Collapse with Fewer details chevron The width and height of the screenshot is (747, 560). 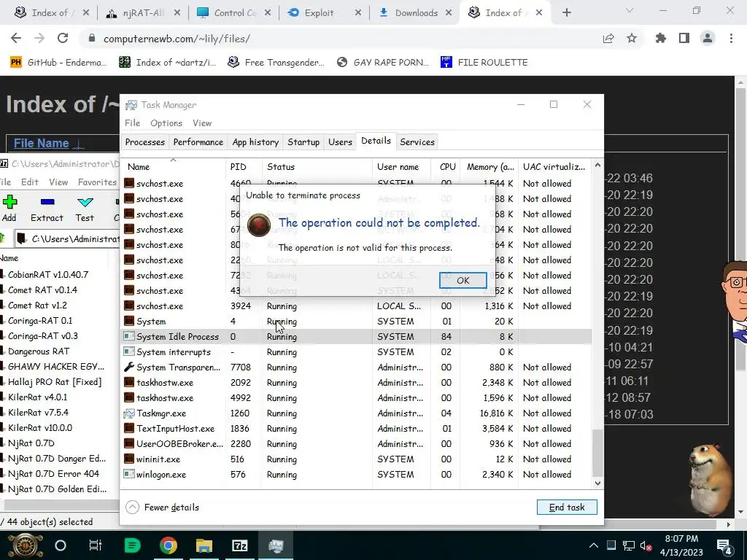pyautogui.click(x=133, y=507)
